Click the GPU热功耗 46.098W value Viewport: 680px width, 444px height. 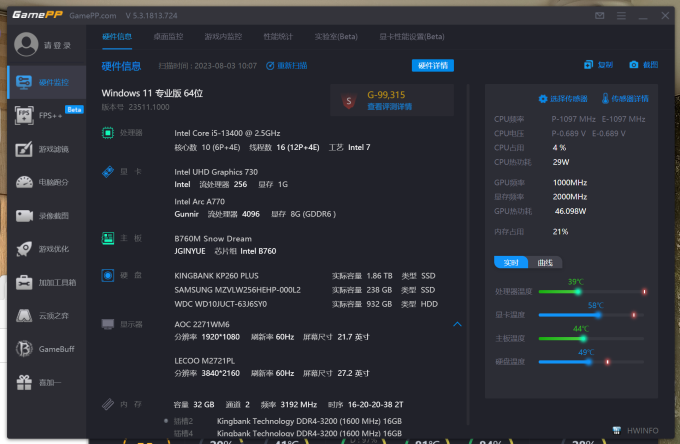point(570,211)
